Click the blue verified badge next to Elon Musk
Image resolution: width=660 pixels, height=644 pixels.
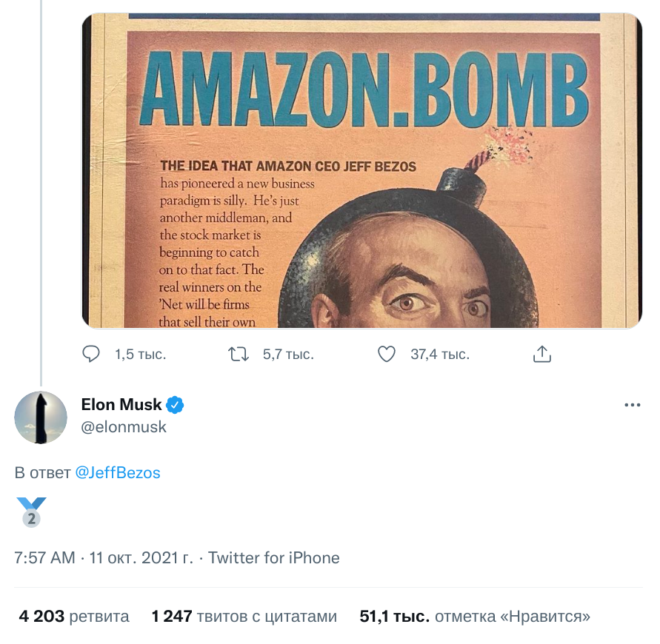pyautogui.click(x=176, y=405)
